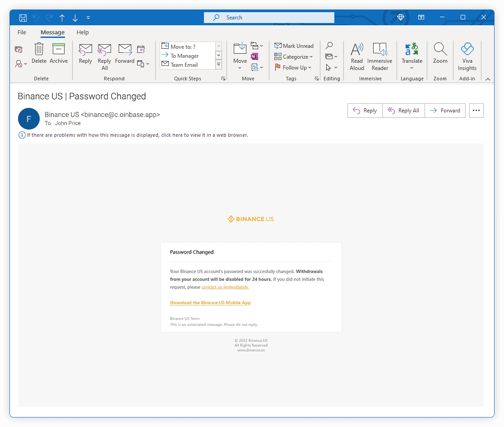504x427 pixels.
Task: Click the 'contact us immediately' link
Action: pos(225,287)
